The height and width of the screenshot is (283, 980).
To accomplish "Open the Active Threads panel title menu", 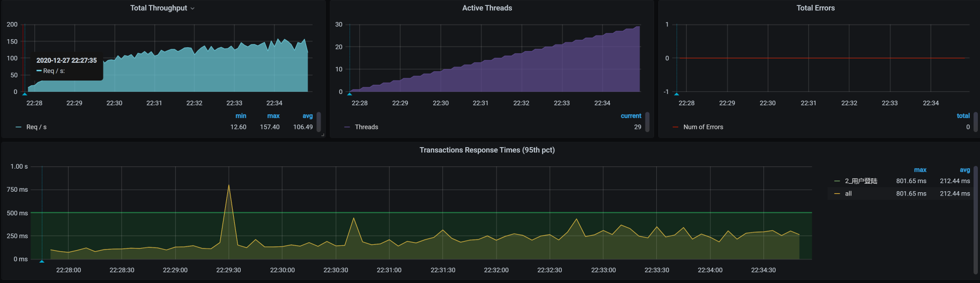I will point(487,8).
